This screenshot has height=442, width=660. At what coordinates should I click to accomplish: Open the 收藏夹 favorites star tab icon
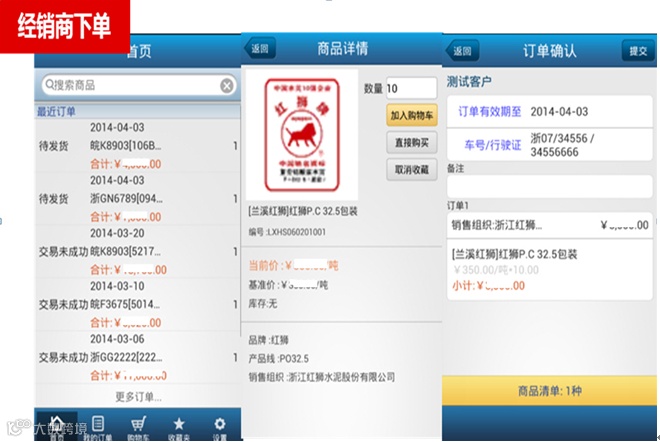(179, 426)
